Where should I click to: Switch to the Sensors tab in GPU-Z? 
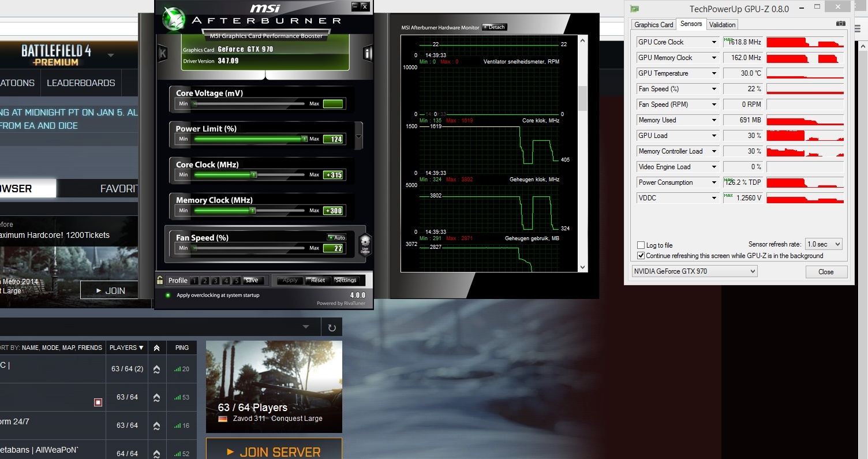tap(691, 24)
